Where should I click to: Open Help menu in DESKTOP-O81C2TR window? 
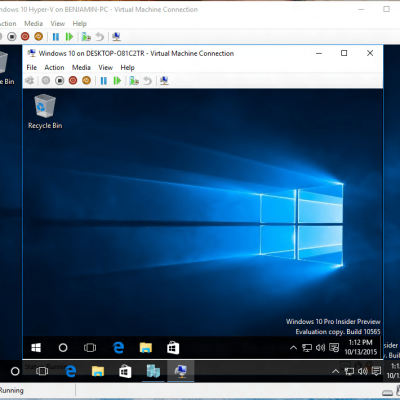[x=127, y=67]
